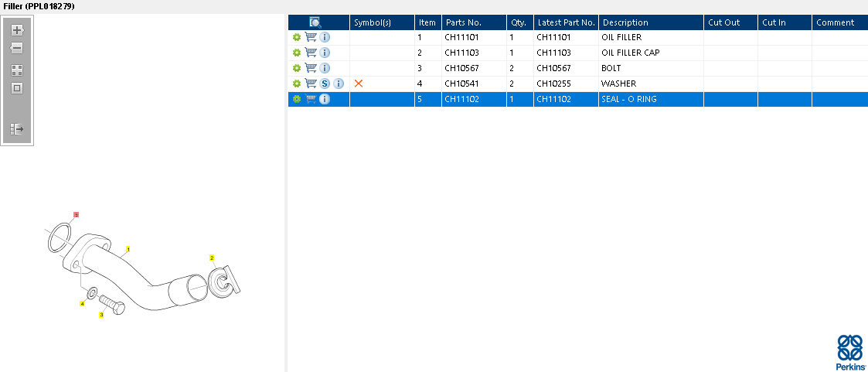This screenshot has height=372, width=868.
Task: Click the green gear icon for BOLT
Action: pos(296,68)
